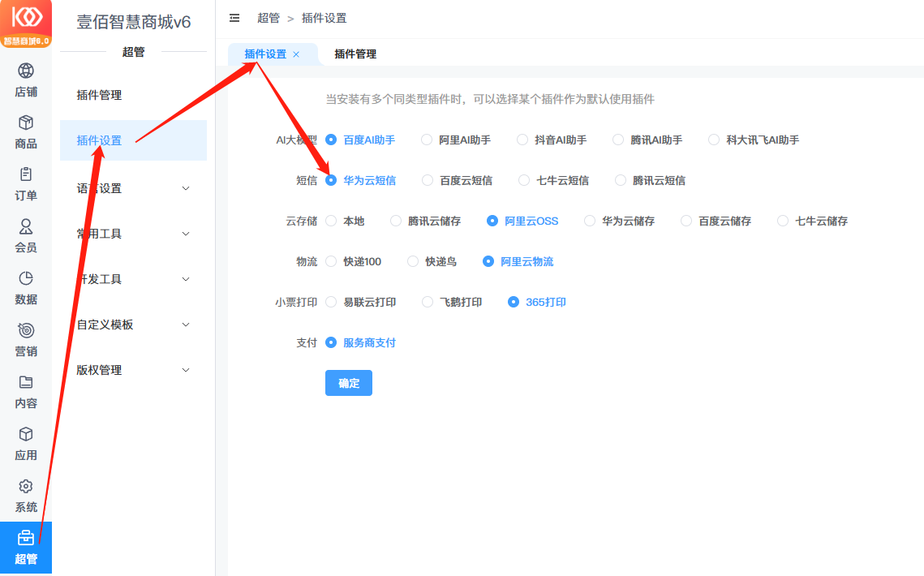Click the 确定 confirm button
This screenshot has height=576, width=924.
(349, 383)
